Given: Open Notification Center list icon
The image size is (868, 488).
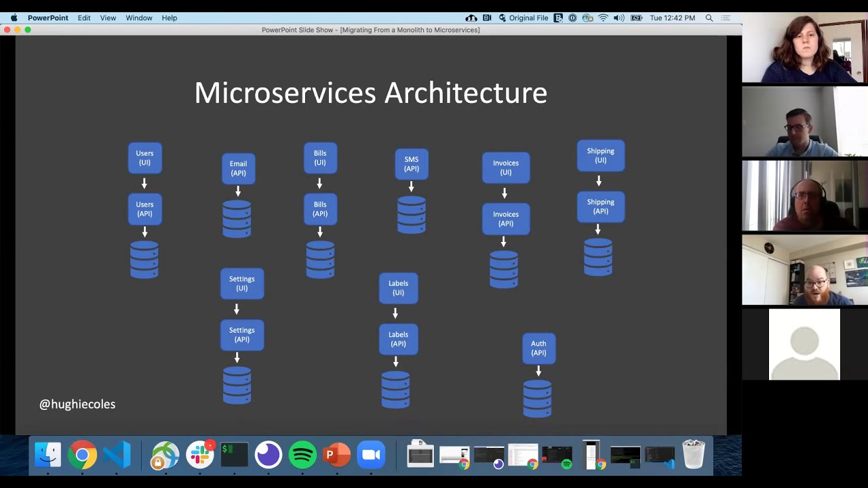Looking at the screenshot, I should (x=726, y=18).
